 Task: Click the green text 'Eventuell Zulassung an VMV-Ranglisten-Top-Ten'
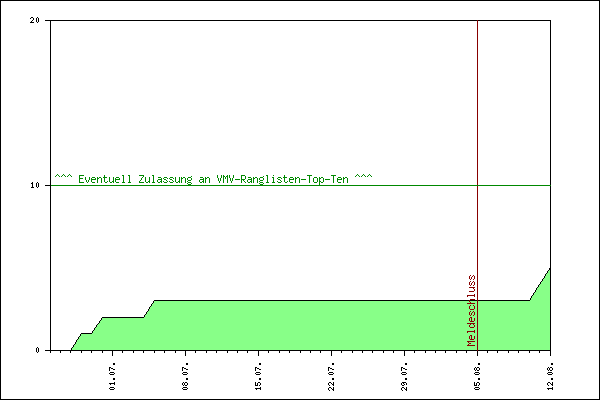pyautogui.click(x=214, y=179)
